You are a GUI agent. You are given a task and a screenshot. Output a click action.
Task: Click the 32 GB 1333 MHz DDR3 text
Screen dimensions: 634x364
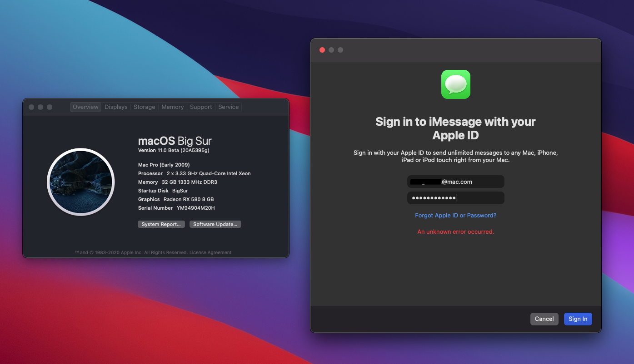tap(190, 182)
